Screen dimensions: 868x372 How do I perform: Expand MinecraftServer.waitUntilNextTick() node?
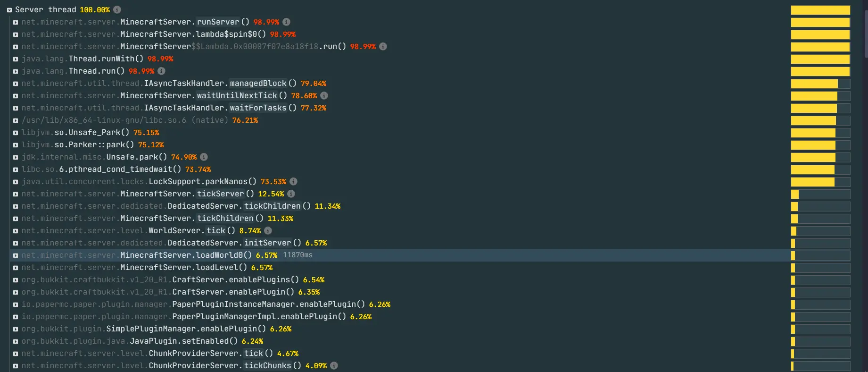point(16,96)
